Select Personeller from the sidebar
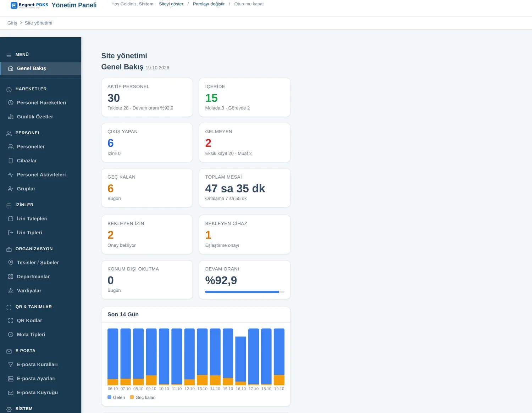This screenshot has width=532, height=413. coord(41,147)
